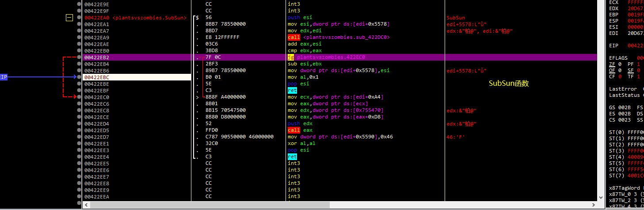The width and height of the screenshot is (644, 210).
Task: Click the LastError entry in registers
Action: click(626, 89)
